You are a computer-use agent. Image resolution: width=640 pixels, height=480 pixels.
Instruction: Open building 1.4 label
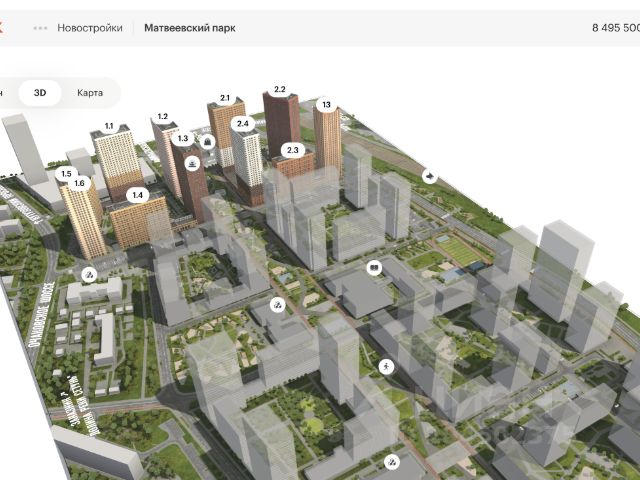coord(138,195)
